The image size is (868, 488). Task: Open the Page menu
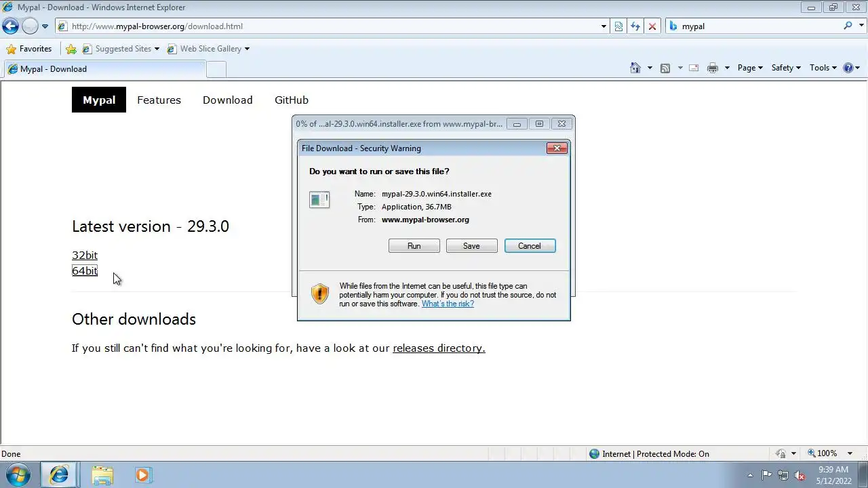[x=750, y=68]
